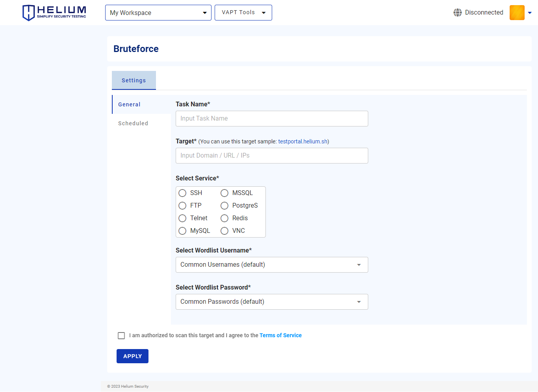Open the orange user avatar
Viewport: 538px width, 392px height.
point(517,13)
